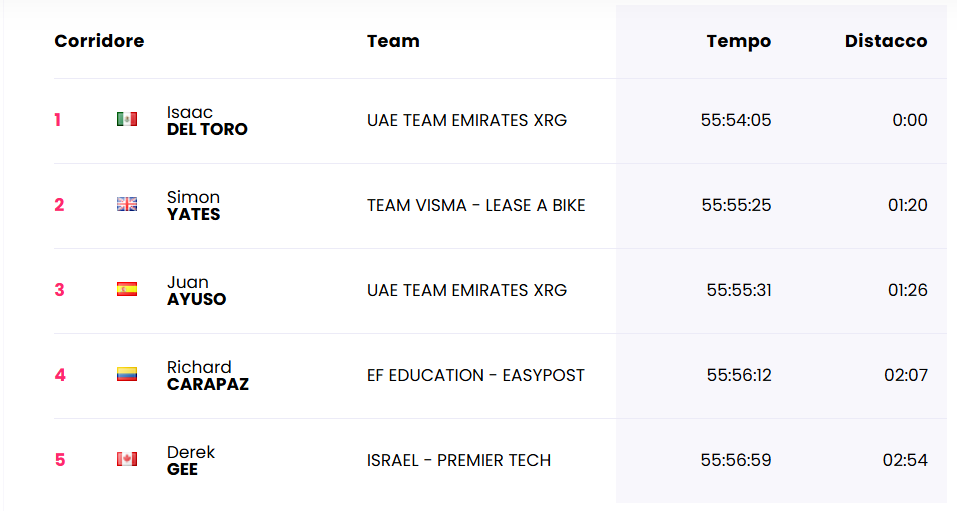Click the Canadian flag icon beside Derek Gee
Viewport: 957px width, 511px height.
127,458
